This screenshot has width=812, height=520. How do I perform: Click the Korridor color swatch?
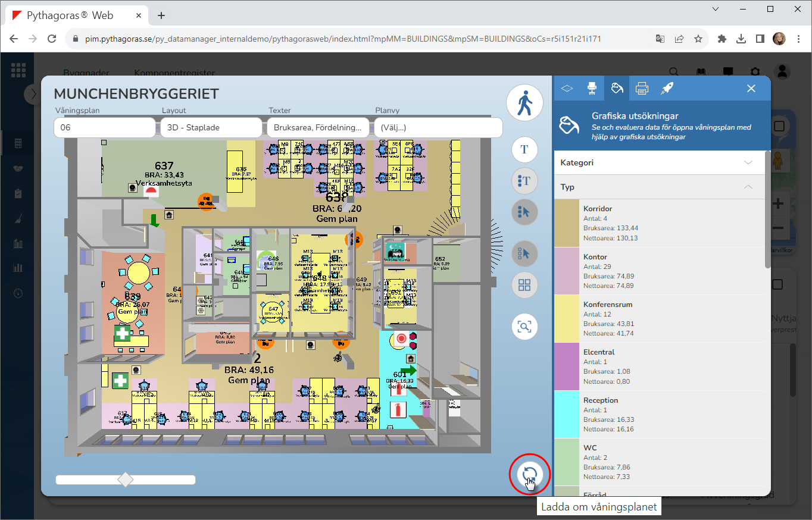click(567, 223)
